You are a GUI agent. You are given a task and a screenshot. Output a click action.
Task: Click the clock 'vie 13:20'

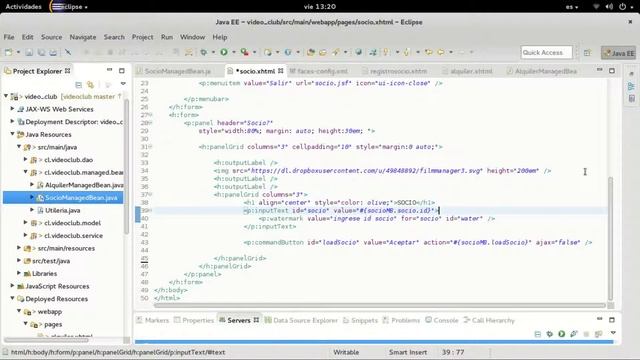point(320,7)
